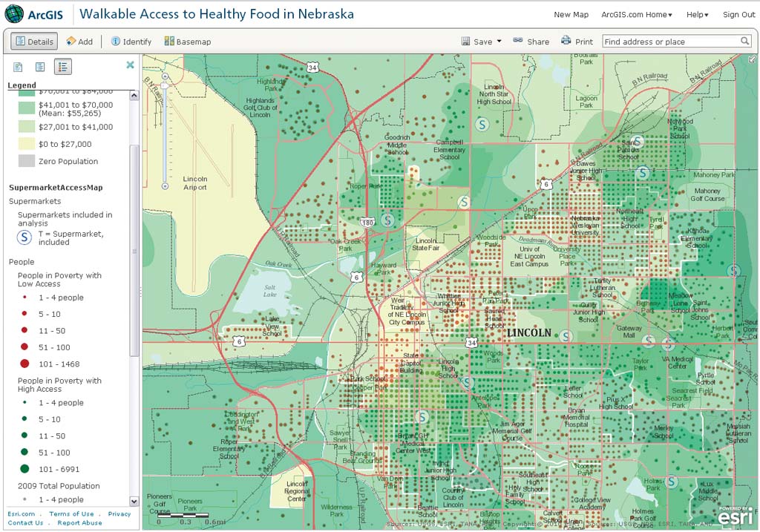The image size is (760, 532).
Task: Open the Help menu
Action: point(697,15)
